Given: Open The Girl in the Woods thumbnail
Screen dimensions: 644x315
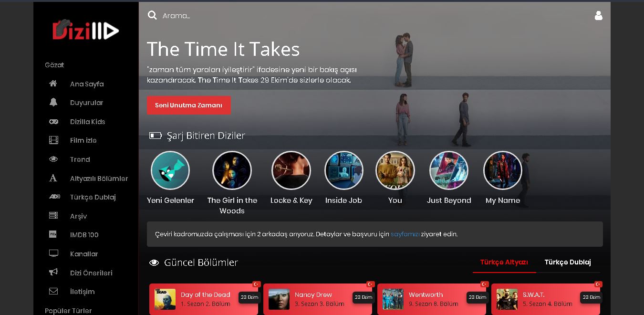Looking at the screenshot, I should (232, 170).
